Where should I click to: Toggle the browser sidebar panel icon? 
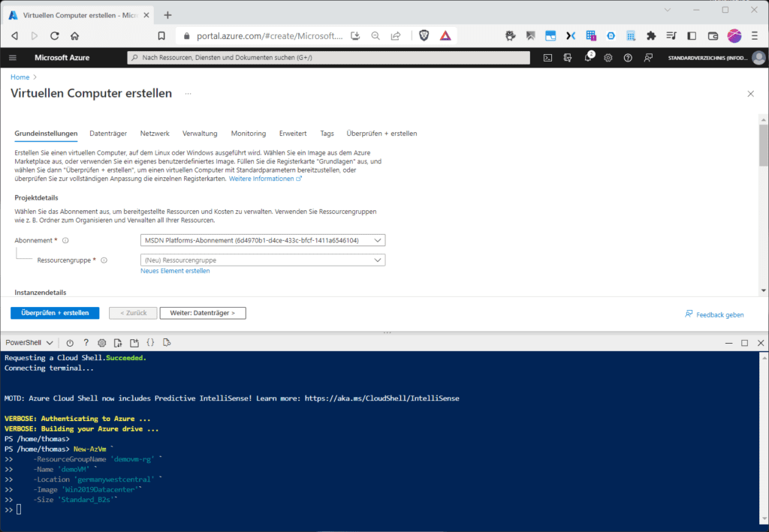click(692, 36)
